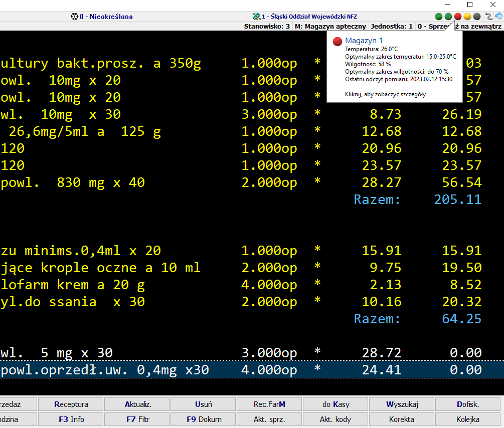
Task: Click the Aktualiz. button
Action: pos(137,404)
